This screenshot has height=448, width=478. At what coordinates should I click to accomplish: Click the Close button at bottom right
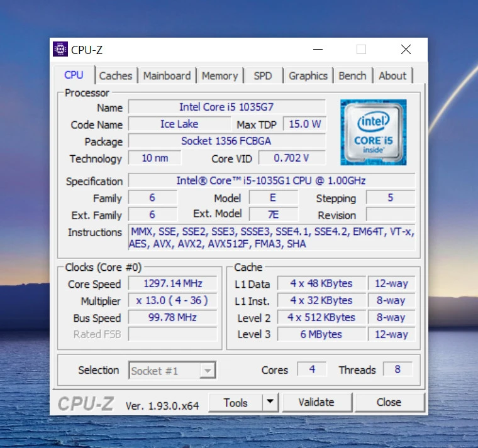(x=389, y=402)
